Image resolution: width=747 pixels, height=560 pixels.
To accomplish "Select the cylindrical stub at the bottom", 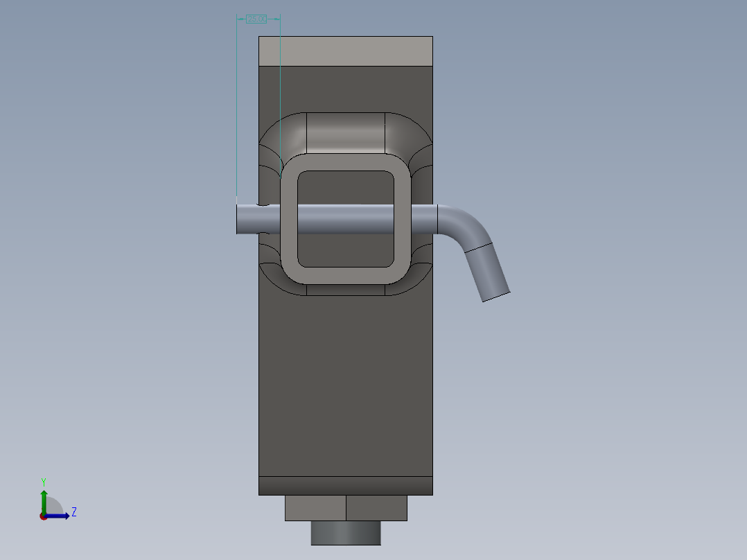I will pyautogui.click(x=346, y=533).
